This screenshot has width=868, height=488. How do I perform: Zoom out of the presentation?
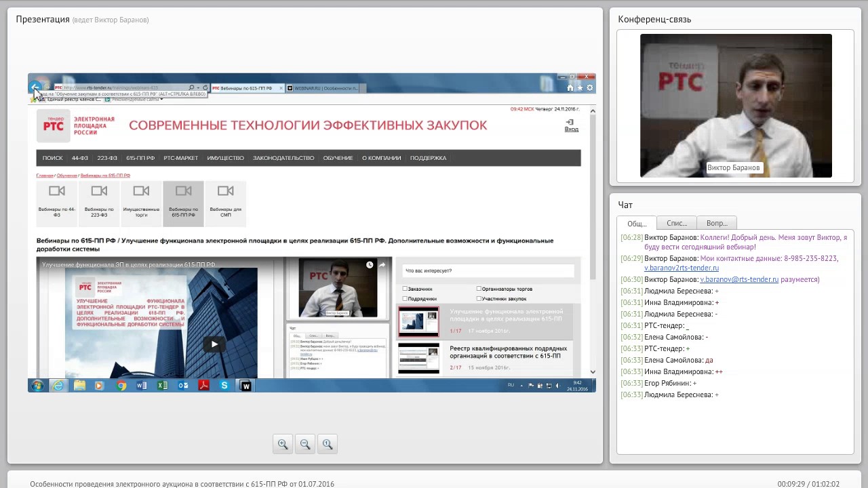pos(305,444)
